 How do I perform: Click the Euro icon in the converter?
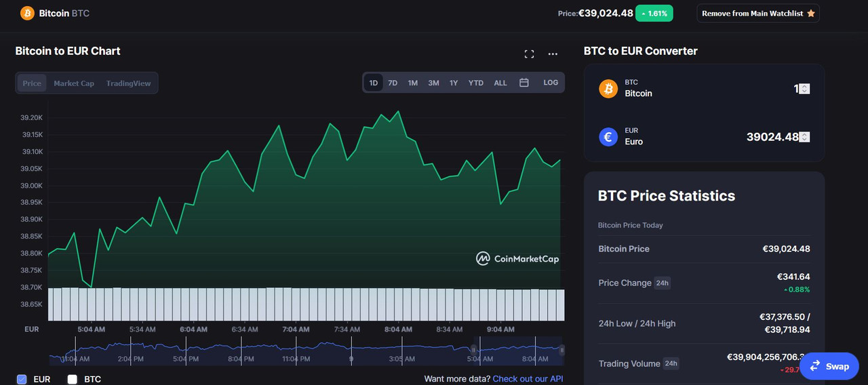pyautogui.click(x=608, y=137)
